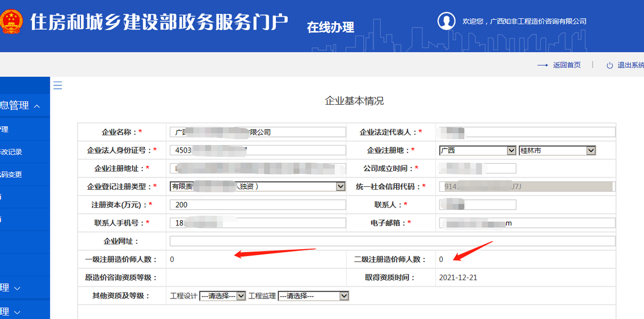Screen dimensions: 644x319
Task: Open the 企业登记注册类型 dropdown
Action: click(x=340, y=186)
